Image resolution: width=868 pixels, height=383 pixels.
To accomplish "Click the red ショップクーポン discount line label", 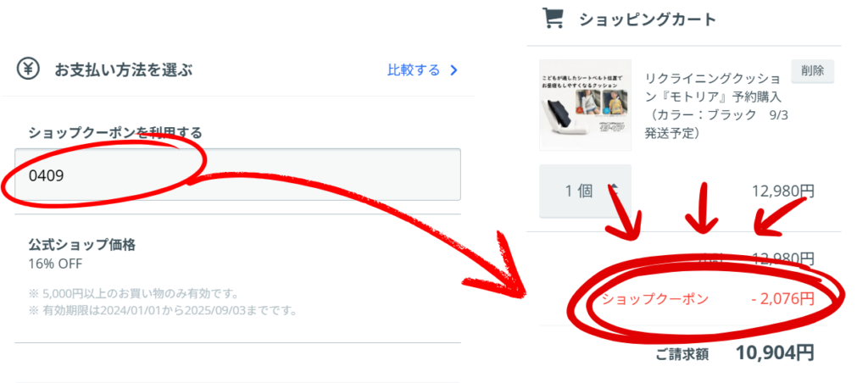I will (x=655, y=299).
